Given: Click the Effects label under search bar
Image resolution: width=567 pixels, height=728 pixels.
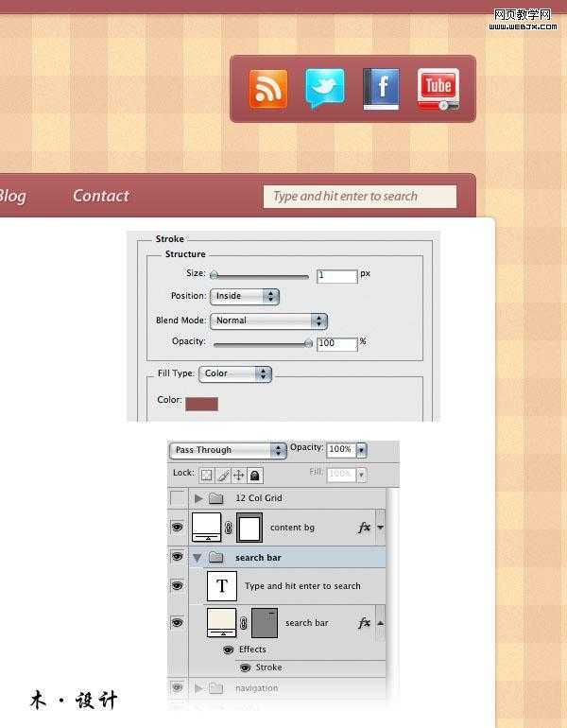Looking at the screenshot, I should 252,650.
